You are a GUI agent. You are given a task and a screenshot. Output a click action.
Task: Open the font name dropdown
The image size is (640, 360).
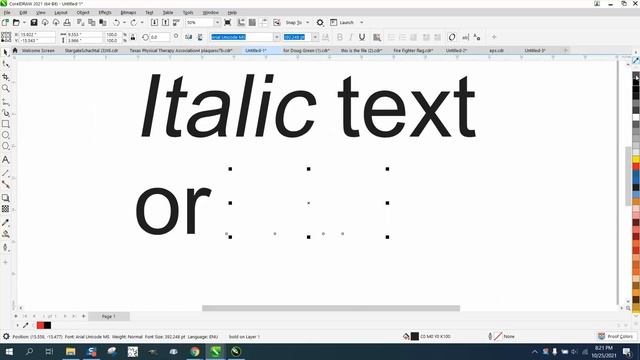(276, 37)
